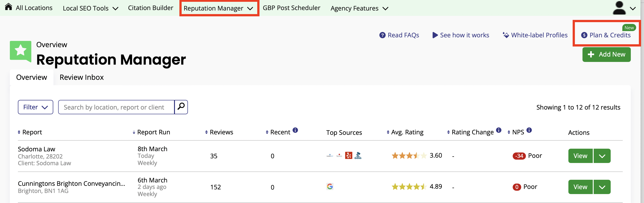
Task: Open the White-label Profiles link
Action: coord(535,35)
